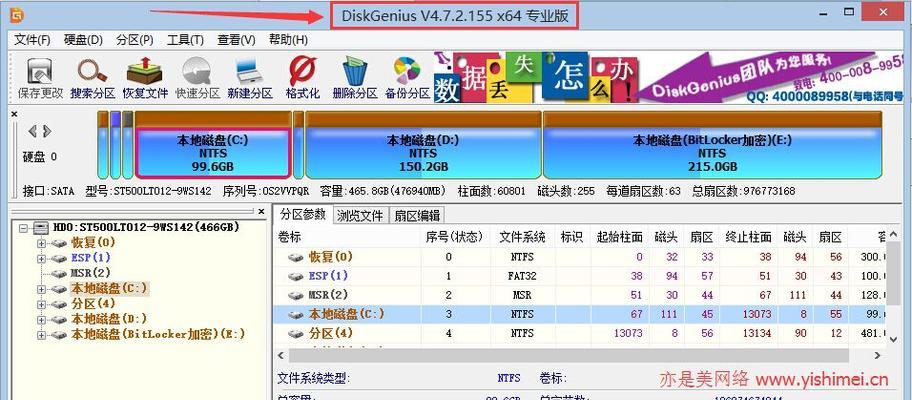Click the 删除分区 delete partition icon

pos(355,78)
